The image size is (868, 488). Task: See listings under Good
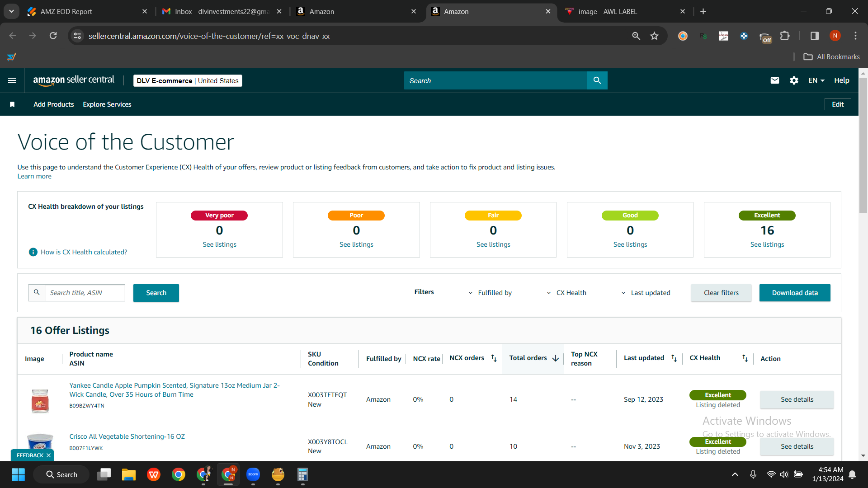630,244
